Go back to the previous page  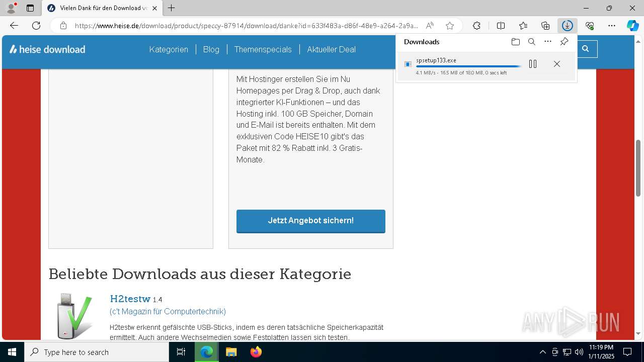14,26
